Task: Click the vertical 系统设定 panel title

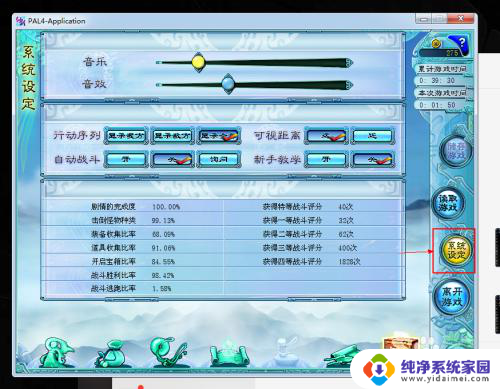Action: coord(29,78)
